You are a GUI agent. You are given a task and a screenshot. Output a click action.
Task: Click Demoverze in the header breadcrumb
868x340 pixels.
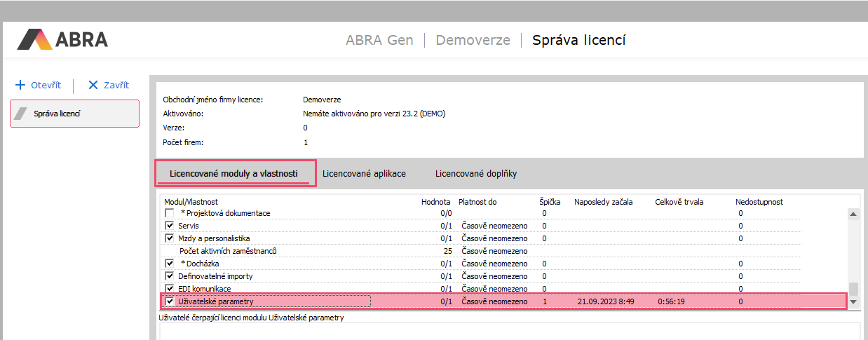(473, 40)
